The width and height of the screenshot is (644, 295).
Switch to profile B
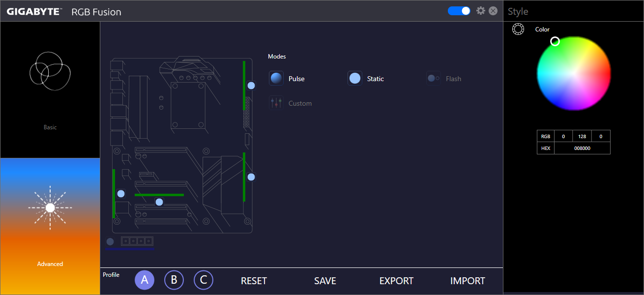click(174, 280)
